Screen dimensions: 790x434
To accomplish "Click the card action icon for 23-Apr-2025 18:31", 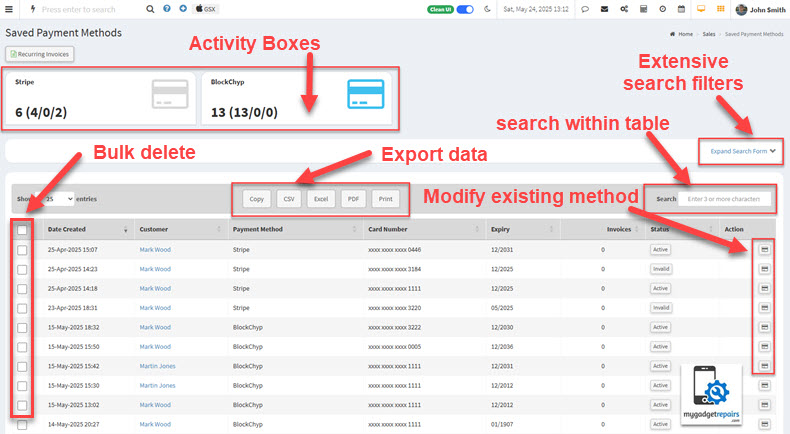I will point(764,307).
